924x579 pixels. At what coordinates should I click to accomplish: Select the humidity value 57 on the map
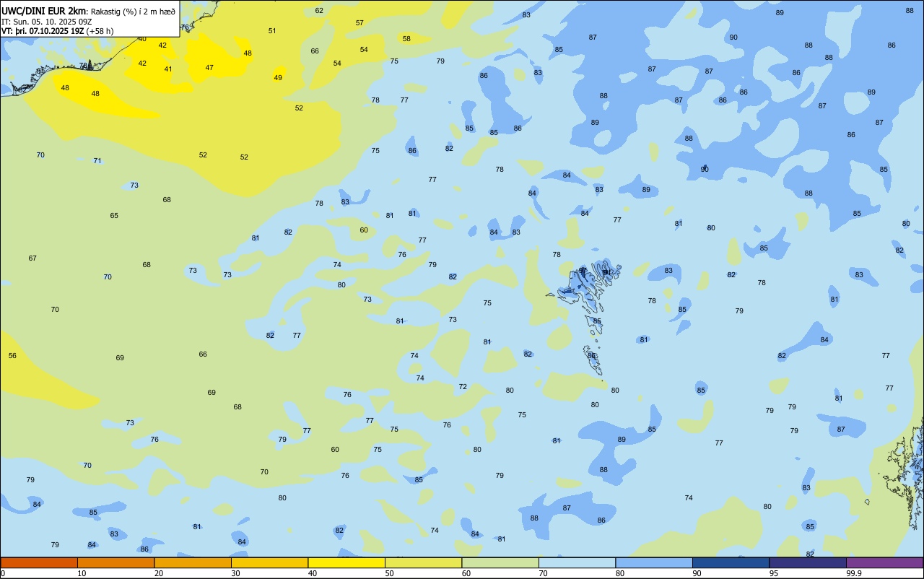[x=359, y=23]
